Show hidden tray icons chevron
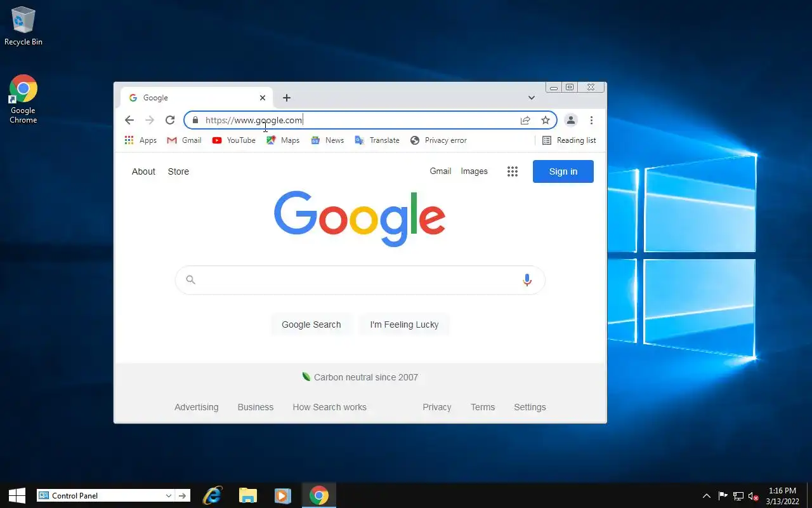The height and width of the screenshot is (508, 812). [706, 496]
